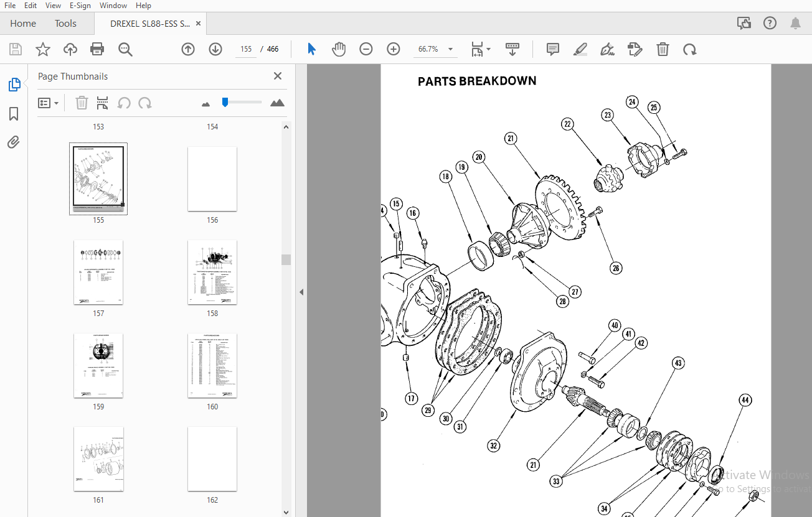This screenshot has height=517, width=812.
Task: Open the share and chat icon
Action: (x=744, y=24)
